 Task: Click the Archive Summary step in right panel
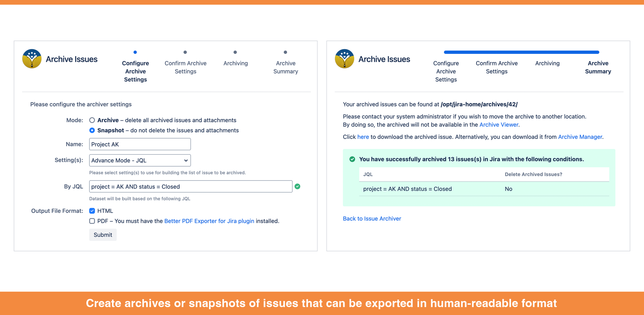click(x=598, y=67)
